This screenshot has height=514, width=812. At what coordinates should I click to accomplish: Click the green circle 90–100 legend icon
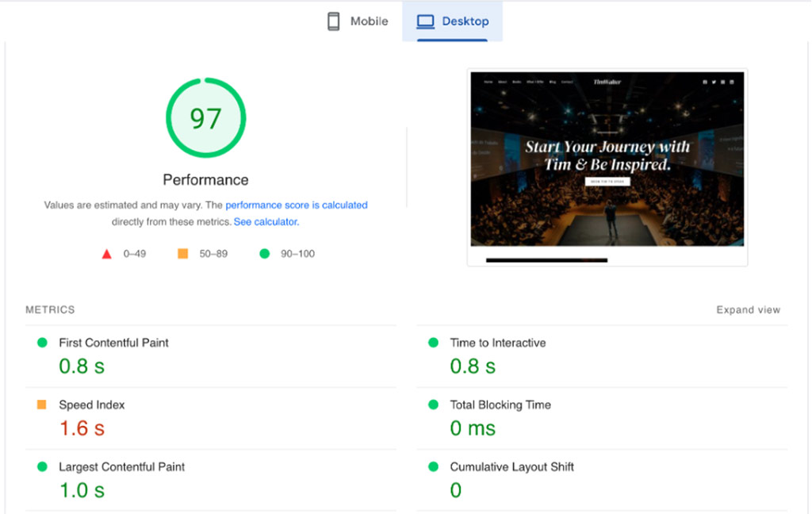click(x=264, y=254)
